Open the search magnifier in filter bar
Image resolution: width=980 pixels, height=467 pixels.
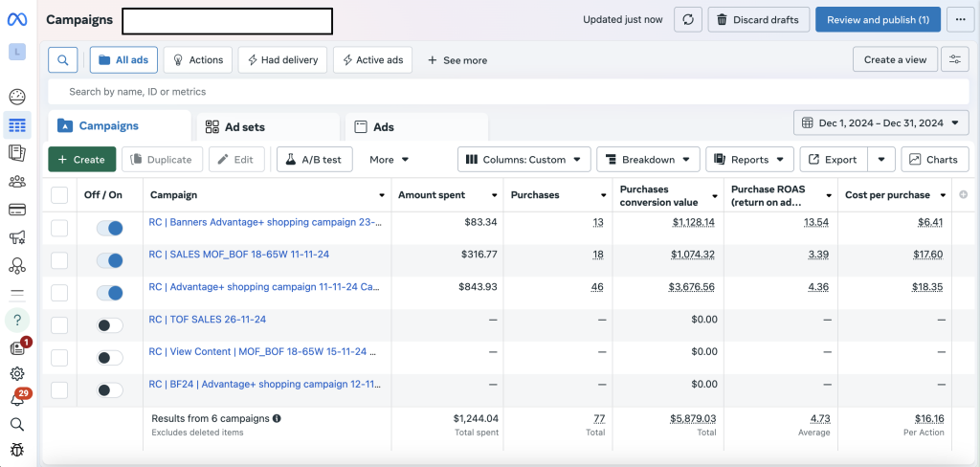tap(62, 59)
